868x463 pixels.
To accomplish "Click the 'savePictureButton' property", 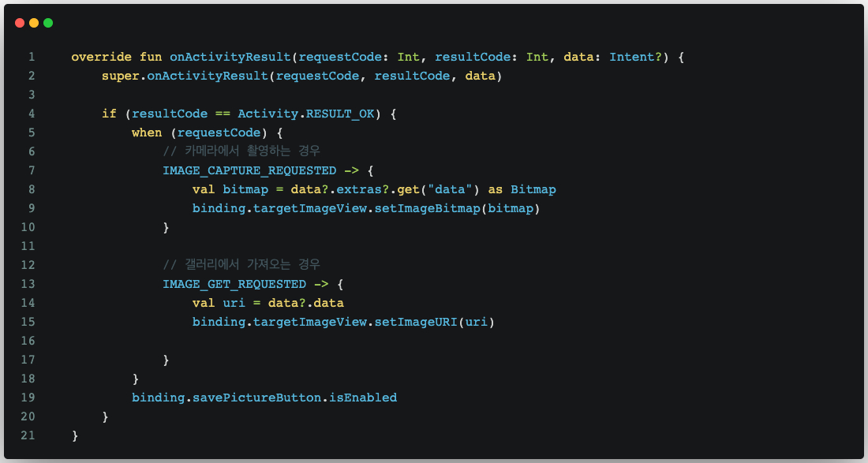I will pyautogui.click(x=257, y=398).
